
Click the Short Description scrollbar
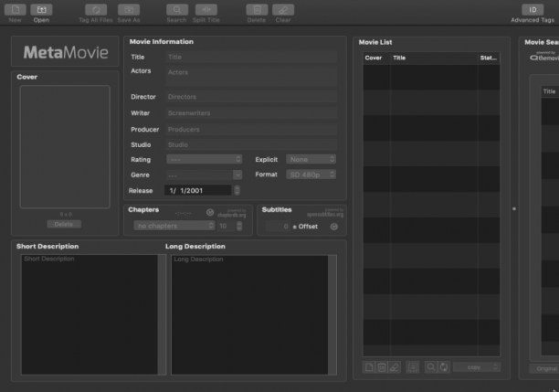coord(162,314)
